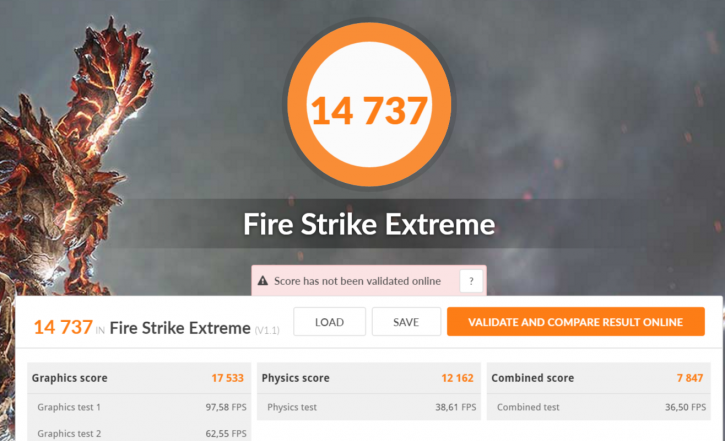Viewport: 725px width, 441px height.
Task: Click the Physics test row
Action: (369, 407)
